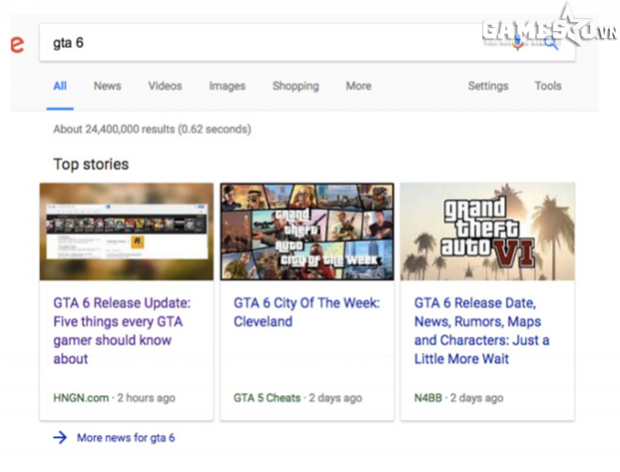Switch to the Videos tab
Viewport: 620px width, 472px height.
coord(165,86)
